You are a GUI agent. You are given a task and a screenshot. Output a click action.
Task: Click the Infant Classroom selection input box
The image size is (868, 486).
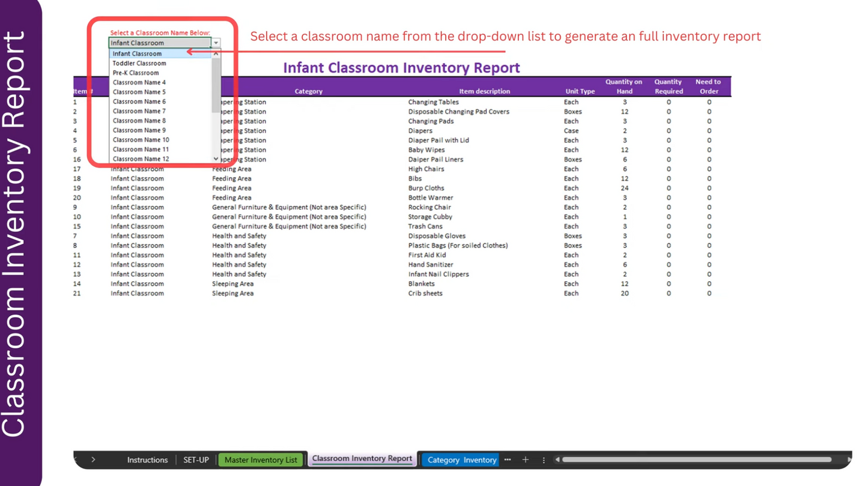pos(157,43)
